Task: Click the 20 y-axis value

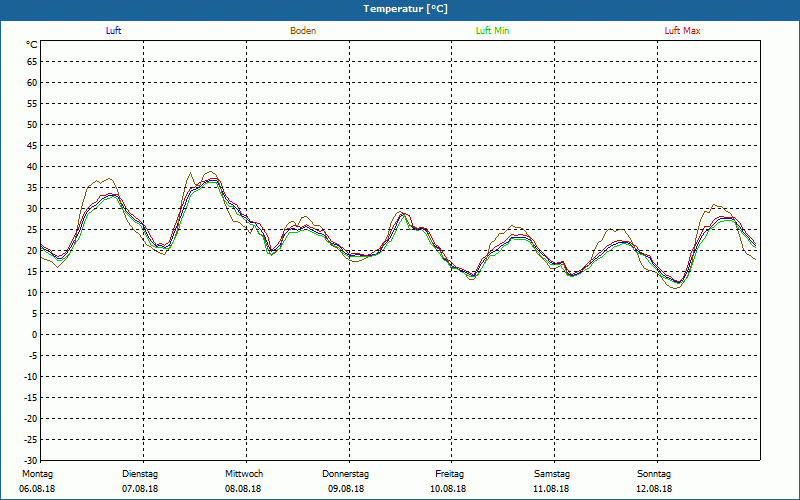Action: point(32,251)
